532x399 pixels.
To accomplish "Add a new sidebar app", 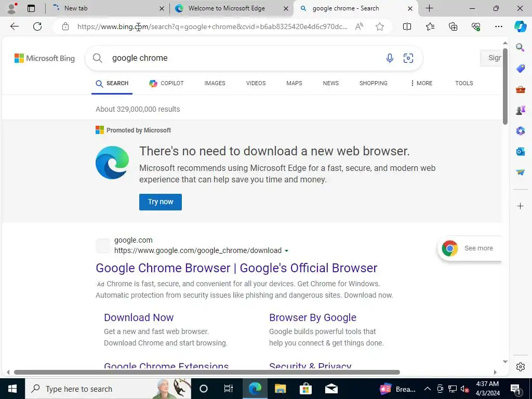I will [x=520, y=206].
